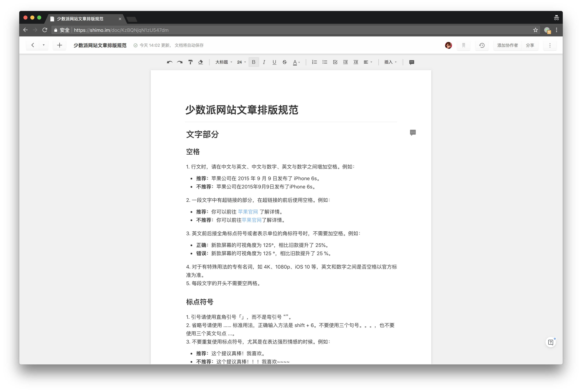
Task: Click the 文字部分 heading
Action: (x=202, y=134)
